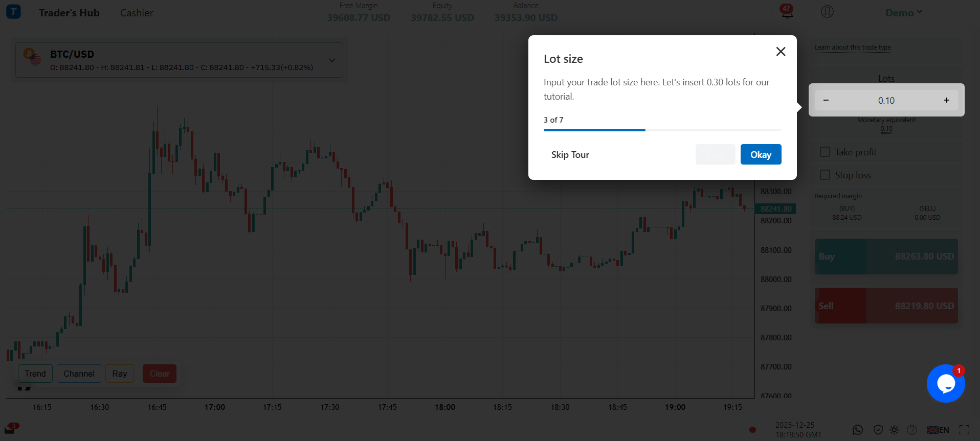Image resolution: width=980 pixels, height=441 pixels.
Task: Click the user account profile icon
Action: click(x=827, y=12)
